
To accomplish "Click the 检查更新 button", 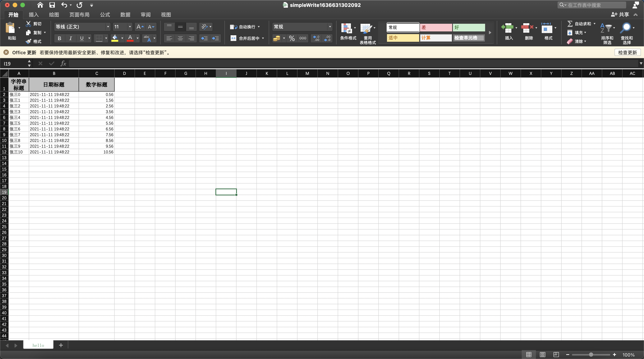I will pos(627,52).
